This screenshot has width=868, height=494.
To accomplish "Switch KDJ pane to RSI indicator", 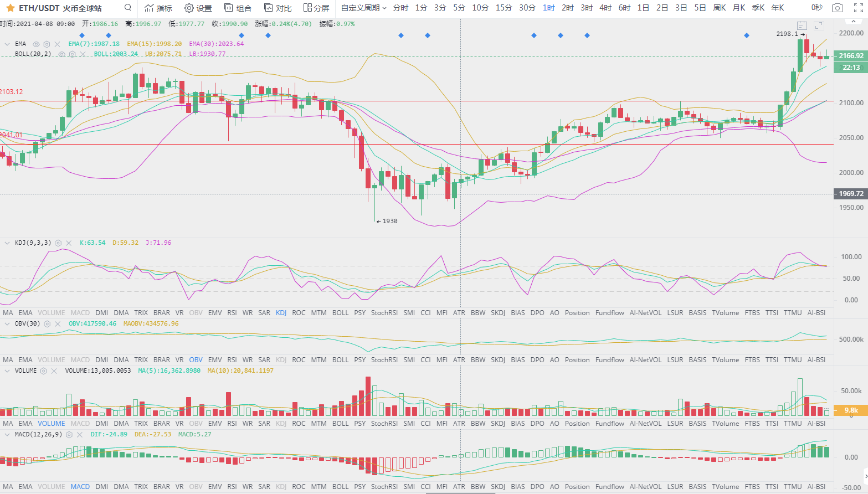I will point(232,313).
